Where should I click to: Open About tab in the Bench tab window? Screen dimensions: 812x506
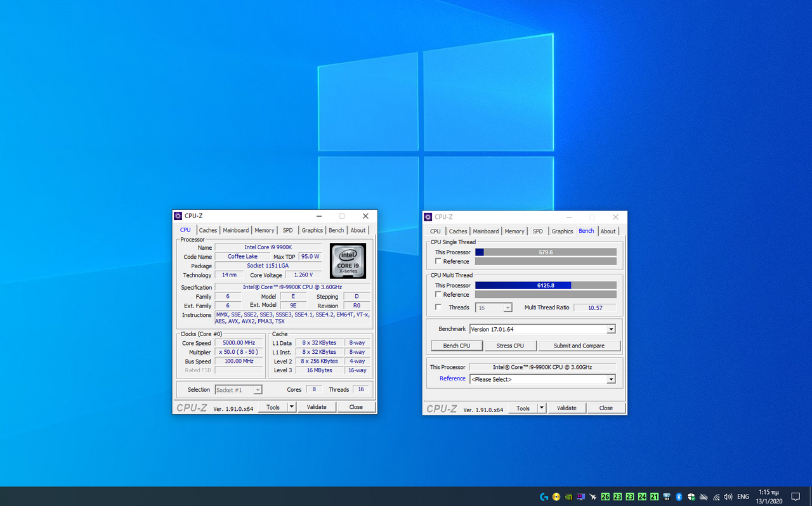608,231
